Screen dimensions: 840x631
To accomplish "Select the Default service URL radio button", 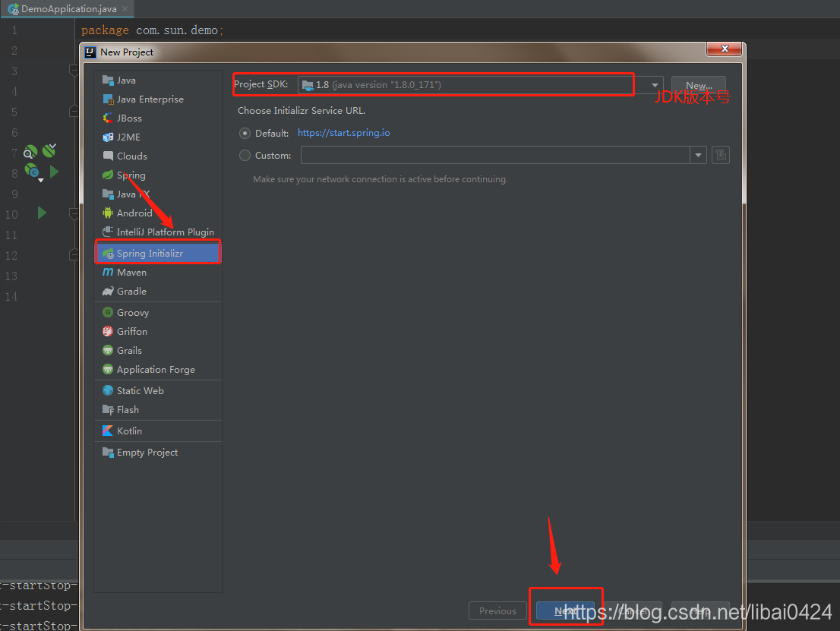I will pos(245,134).
